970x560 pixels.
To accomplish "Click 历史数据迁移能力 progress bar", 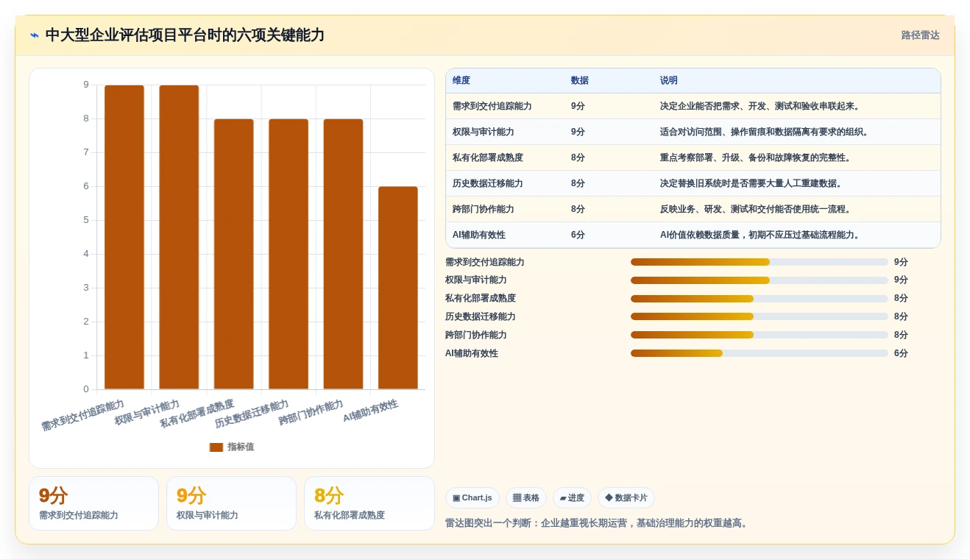I will 760,316.
